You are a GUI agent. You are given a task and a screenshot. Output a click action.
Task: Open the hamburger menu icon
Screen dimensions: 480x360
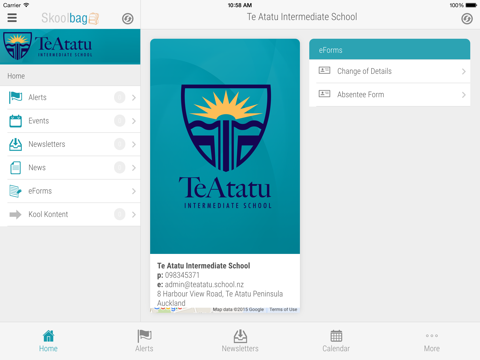[x=12, y=18]
